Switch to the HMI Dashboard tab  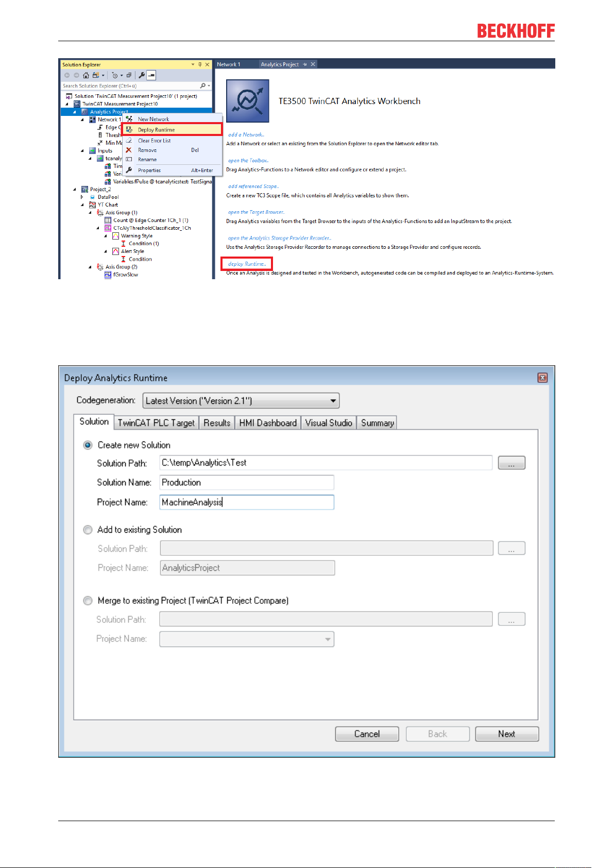268,423
